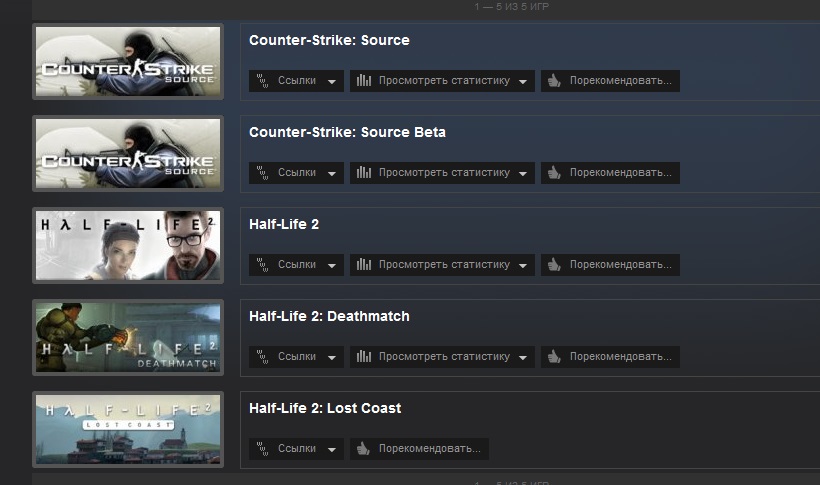This screenshot has width=820, height=485.
Task: Click the Half-Life 2: Deathmatch title
Action: click(329, 317)
